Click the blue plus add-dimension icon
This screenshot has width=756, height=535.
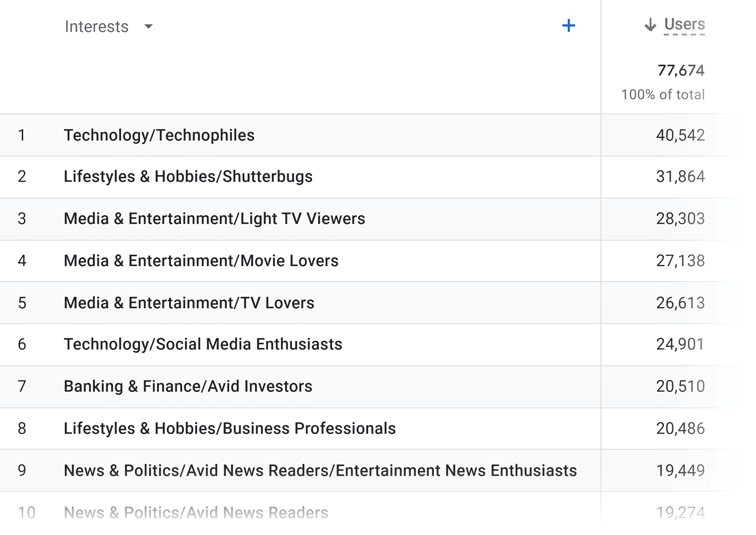pos(569,26)
